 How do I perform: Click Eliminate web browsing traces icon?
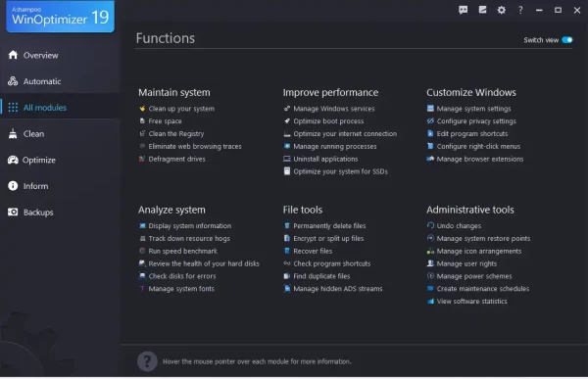click(142, 146)
